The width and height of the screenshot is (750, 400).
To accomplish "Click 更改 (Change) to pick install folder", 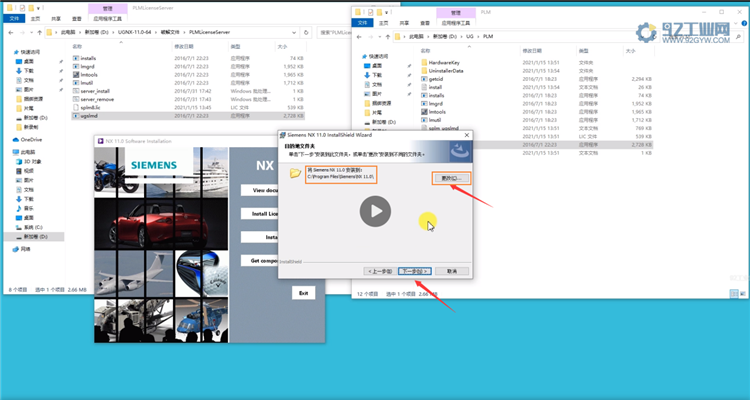I will coord(451,178).
